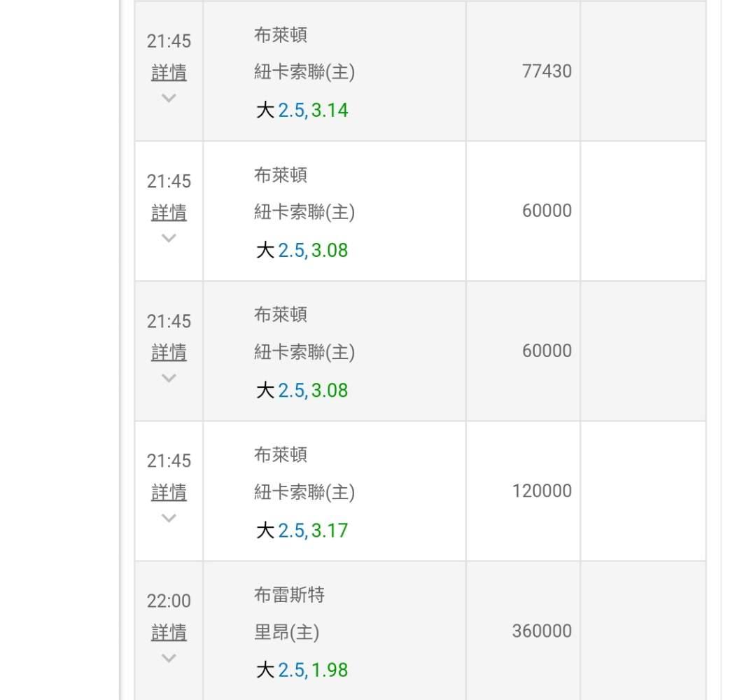Image resolution: width=744 pixels, height=700 pixels.
Task: Open 詳情 link for the 120000 bet
Action: 169,493
